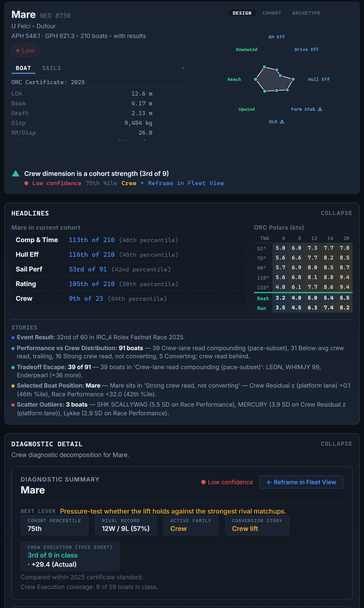
Task: Click the Beat row label in polars
Action: coord(263,298)
